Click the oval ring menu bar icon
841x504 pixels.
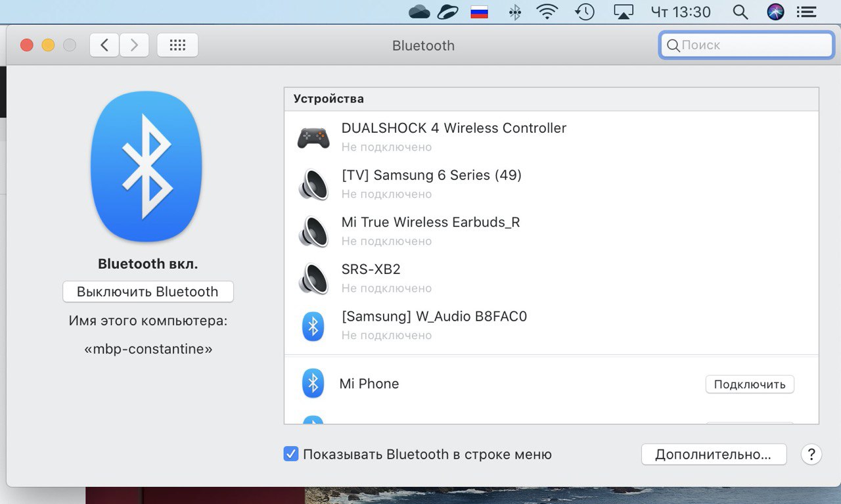coord(449,12)
